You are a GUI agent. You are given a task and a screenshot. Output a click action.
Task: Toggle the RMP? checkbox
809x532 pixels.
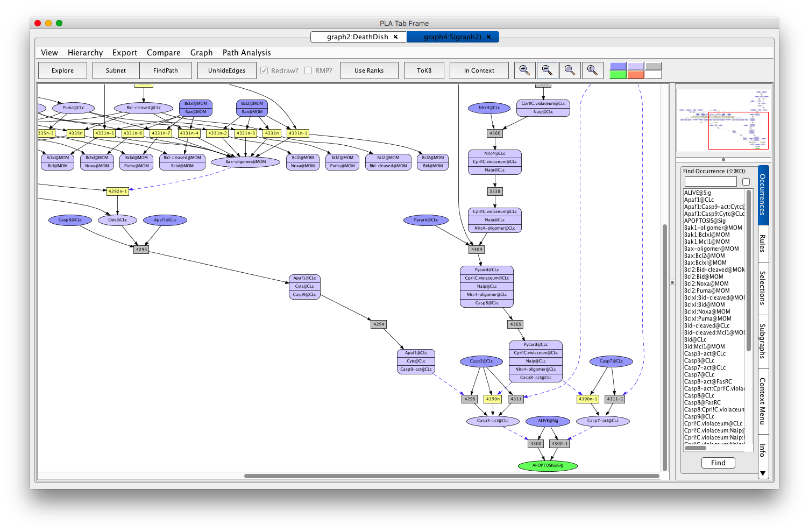click(x=308, y=70)
